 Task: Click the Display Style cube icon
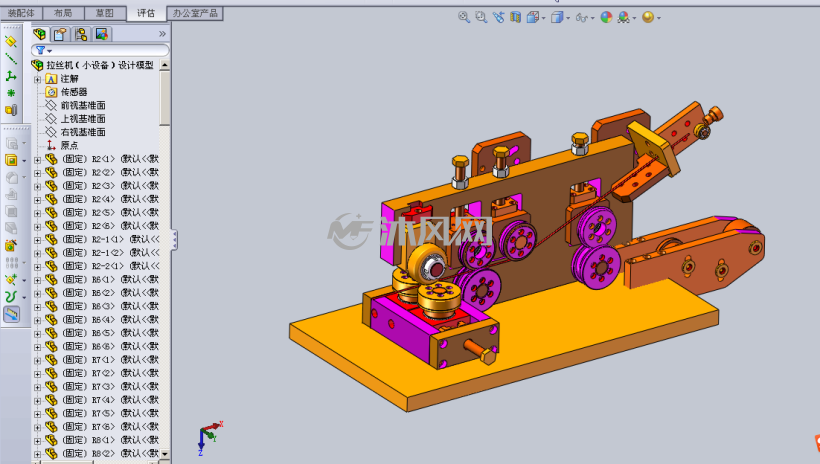tap(557, 17)
